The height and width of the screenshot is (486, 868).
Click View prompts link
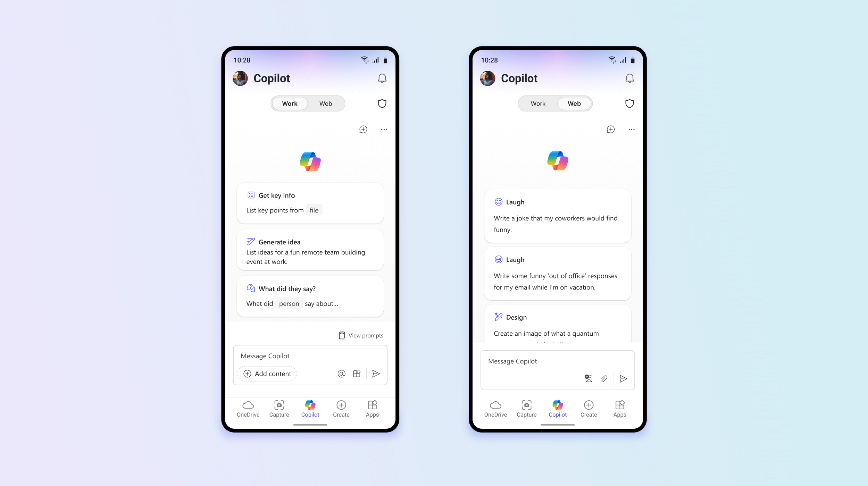click(360, 335)
